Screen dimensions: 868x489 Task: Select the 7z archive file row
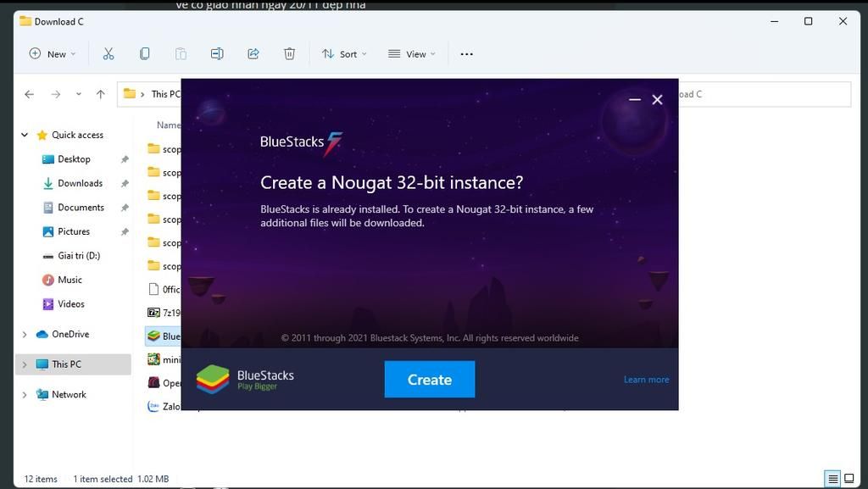(164, 313)
